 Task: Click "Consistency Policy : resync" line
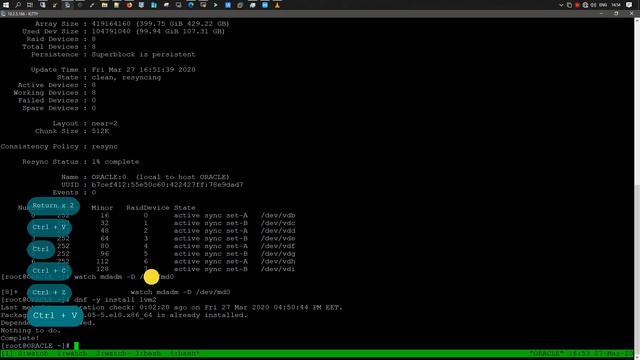(59, 147)
